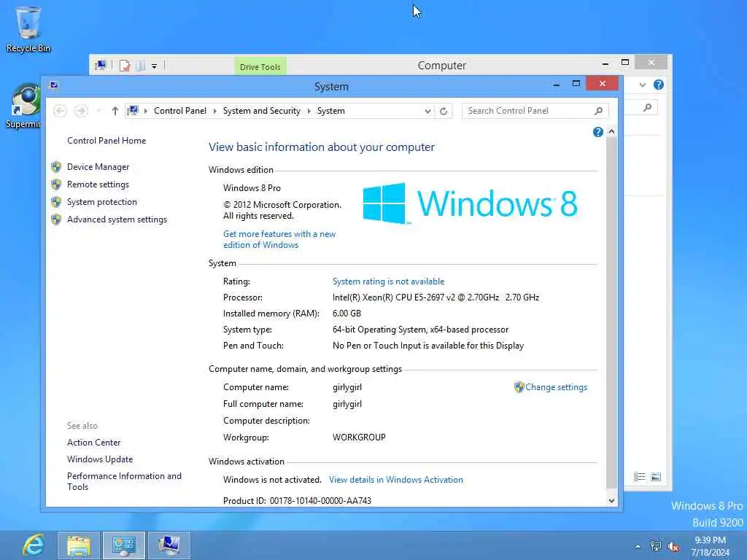Open Advanced system settings link
The height and width of the screenshot is (560, 747).
[x=117, y=219]
